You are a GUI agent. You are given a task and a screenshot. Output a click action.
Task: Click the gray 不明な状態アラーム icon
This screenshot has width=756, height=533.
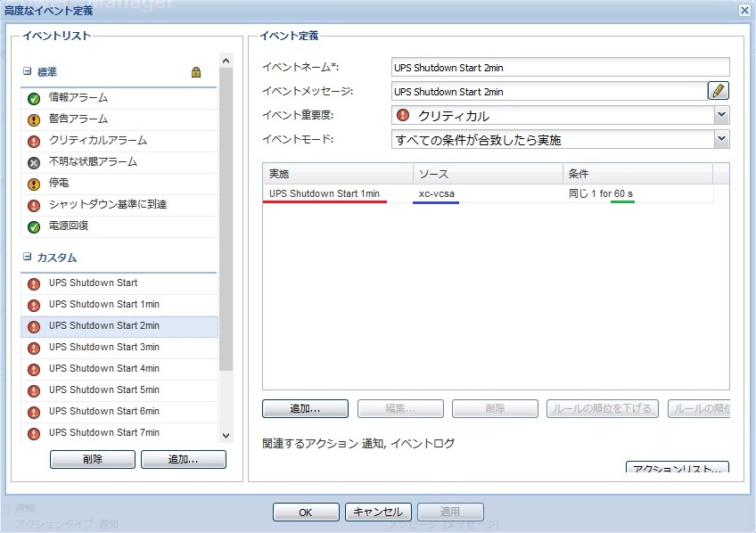tap(34, 162)
